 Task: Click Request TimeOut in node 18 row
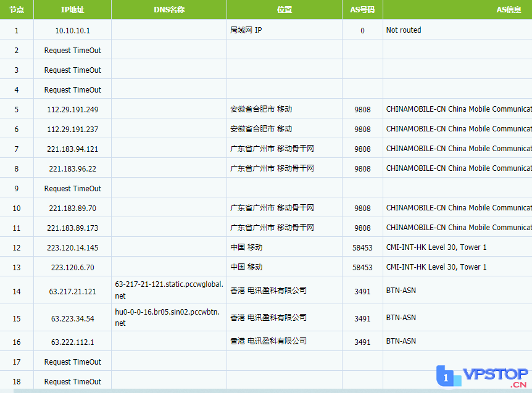(73, 381)
